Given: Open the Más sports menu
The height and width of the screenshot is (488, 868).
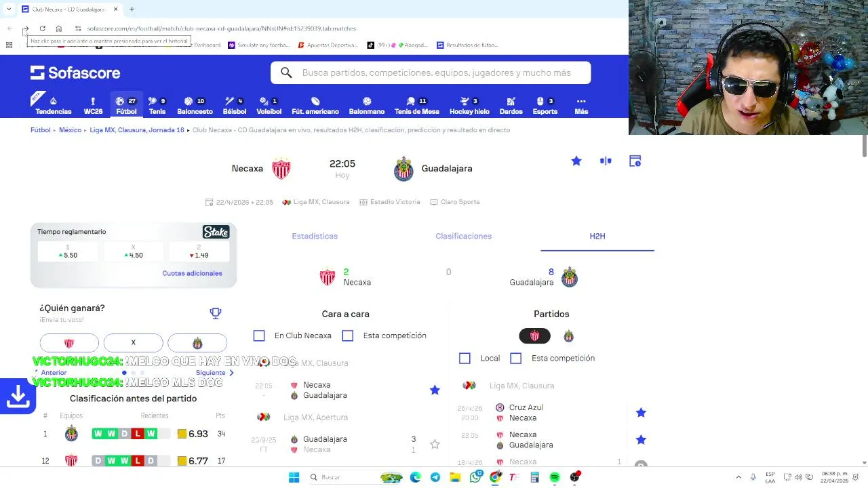Looking at the screenshot, I should [581, 106].
